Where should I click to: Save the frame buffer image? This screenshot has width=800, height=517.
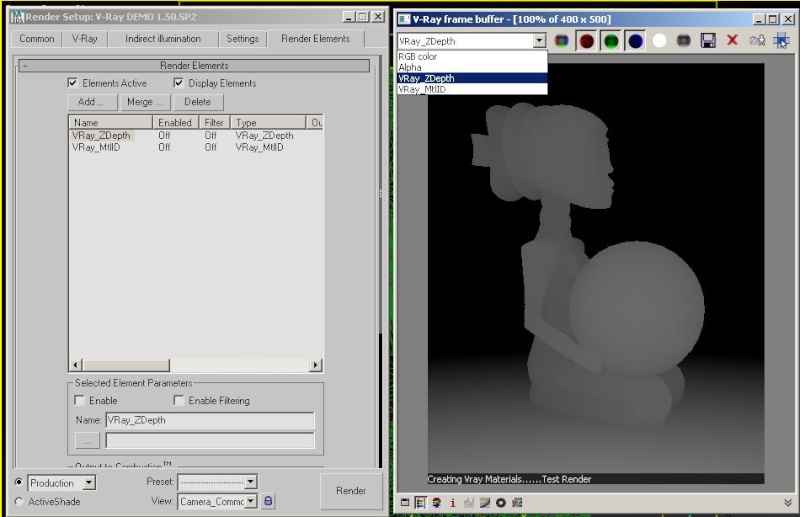[708, 40]
